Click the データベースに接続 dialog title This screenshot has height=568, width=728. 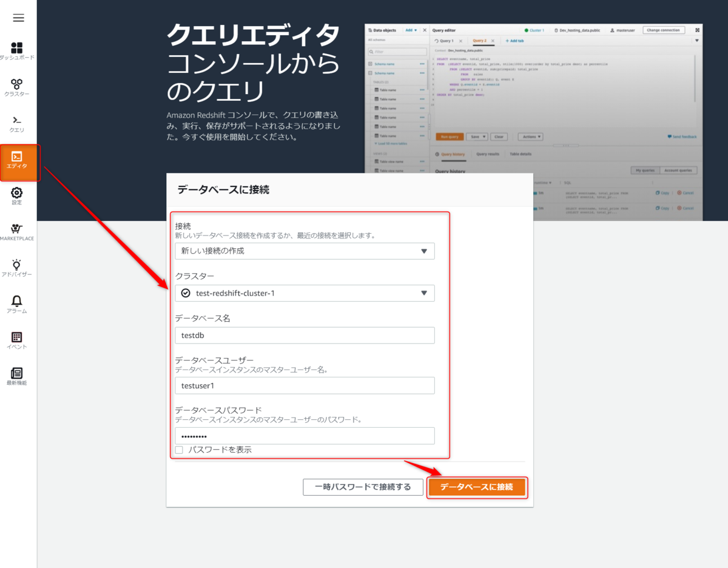click(x=223, y=190)
